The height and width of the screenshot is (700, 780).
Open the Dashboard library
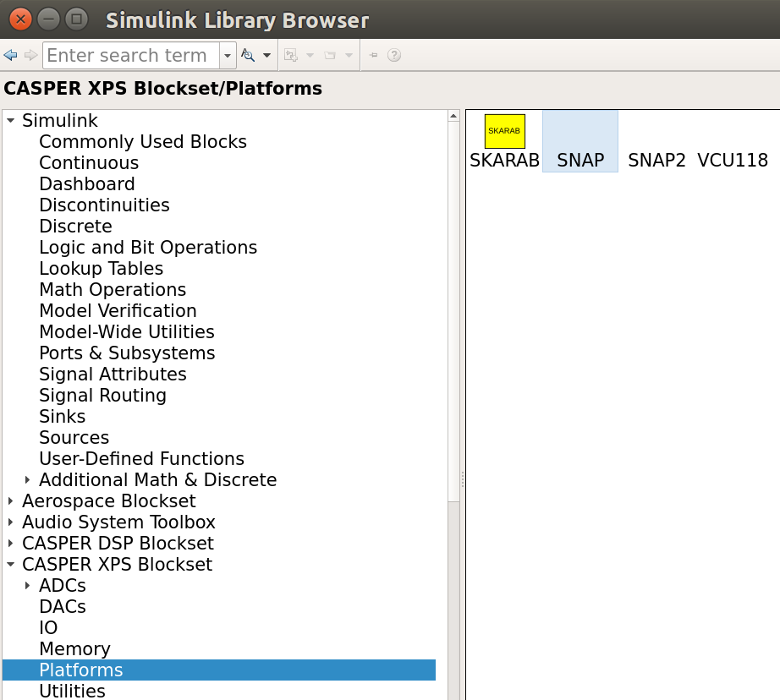(x=87, y=184)
